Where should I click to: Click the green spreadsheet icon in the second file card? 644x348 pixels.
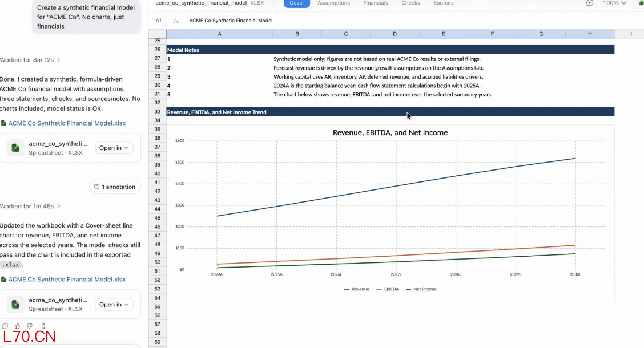(x=15, y=305)
